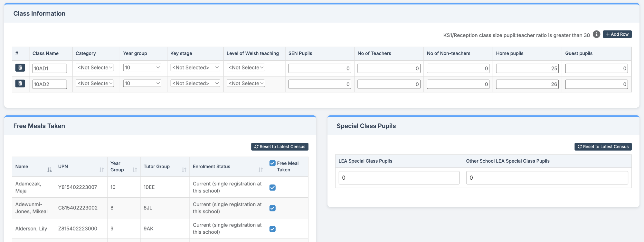Edit Guest pupils field for 10AD1

[597, 68]
